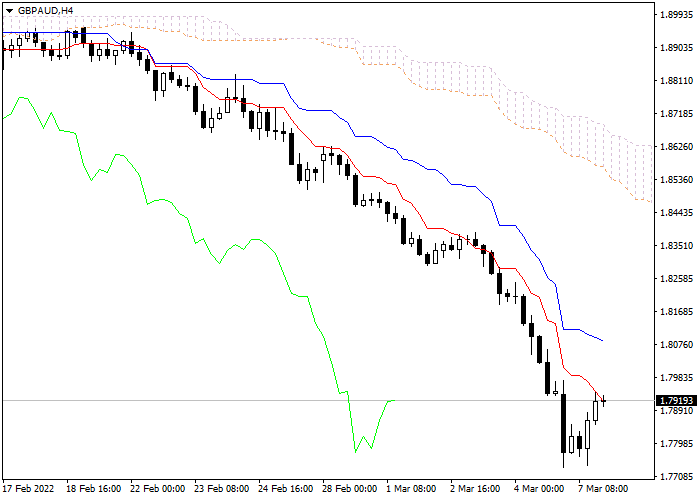Image resolution: width=700 pixels, height=500 pixels.
Task: Select the 1.89035 price axis label
Action: pyautogui.click(x=677, y=47)
